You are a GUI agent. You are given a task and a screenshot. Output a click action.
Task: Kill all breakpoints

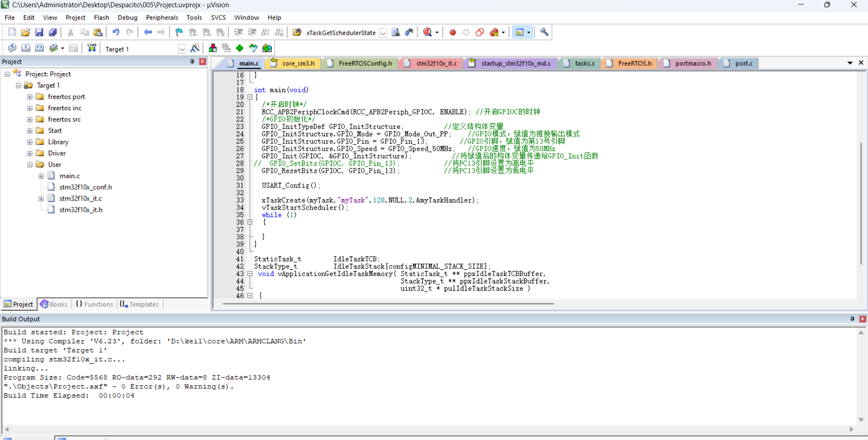[x=494, y=32]
